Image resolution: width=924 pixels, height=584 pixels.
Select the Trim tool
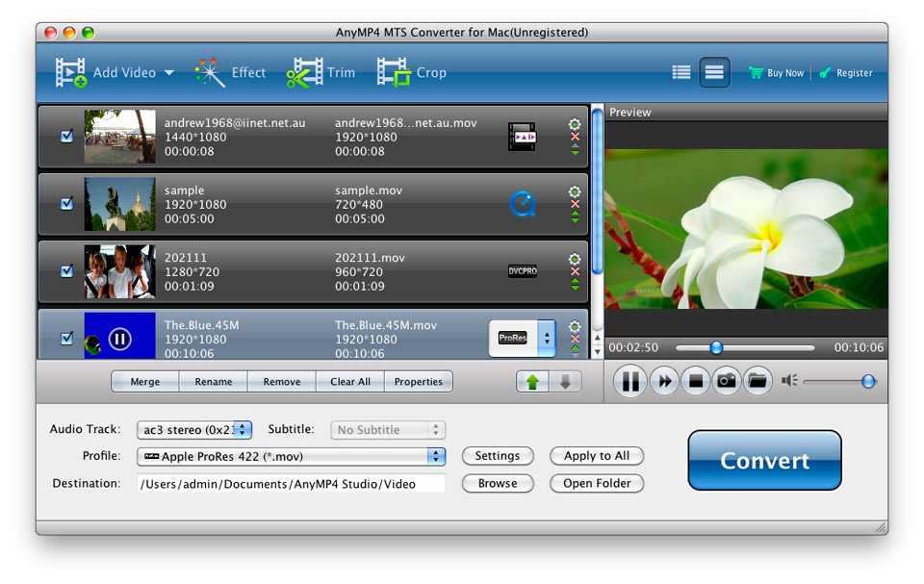(321, 73)
